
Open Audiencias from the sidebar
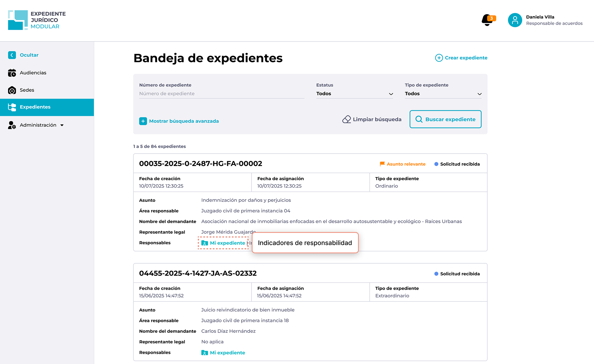pyautogui.click(x=33, y=73)
